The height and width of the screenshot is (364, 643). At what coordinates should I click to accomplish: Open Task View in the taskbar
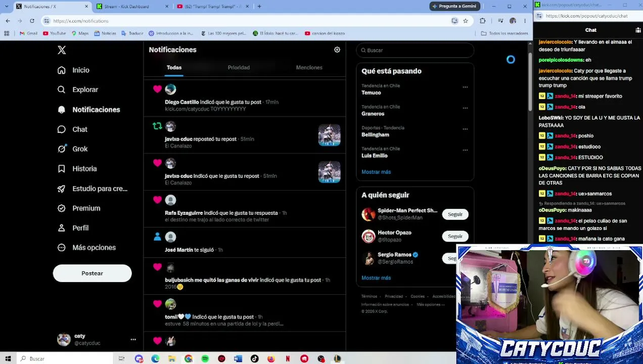tap(121, 359)
